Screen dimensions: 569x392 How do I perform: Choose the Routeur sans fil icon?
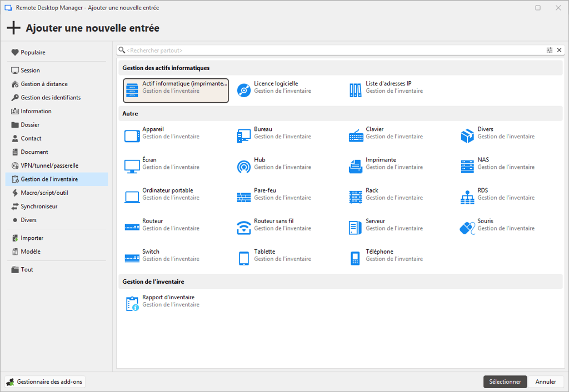(x=243, y=228)
